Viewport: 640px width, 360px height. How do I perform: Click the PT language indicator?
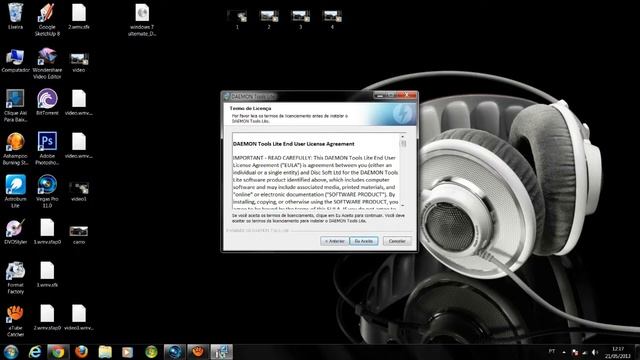tap(552, 351)
